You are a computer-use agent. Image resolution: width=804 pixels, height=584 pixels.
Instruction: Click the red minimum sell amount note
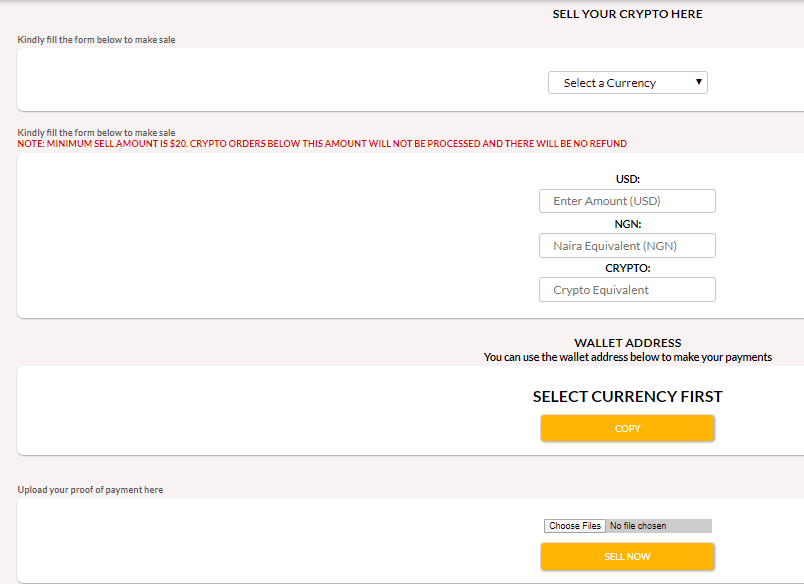click(322, 144)
